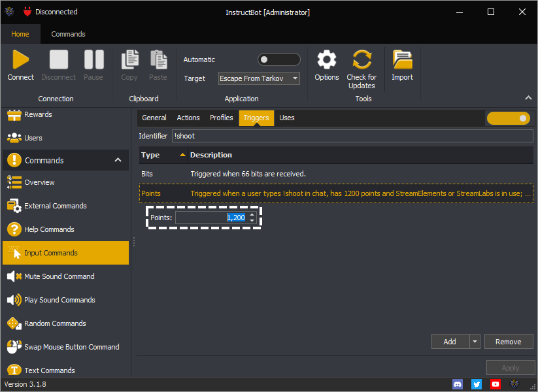This screenshot has height=392, width=538.
Task: Open Options gear icon
Action: [327, 59]
